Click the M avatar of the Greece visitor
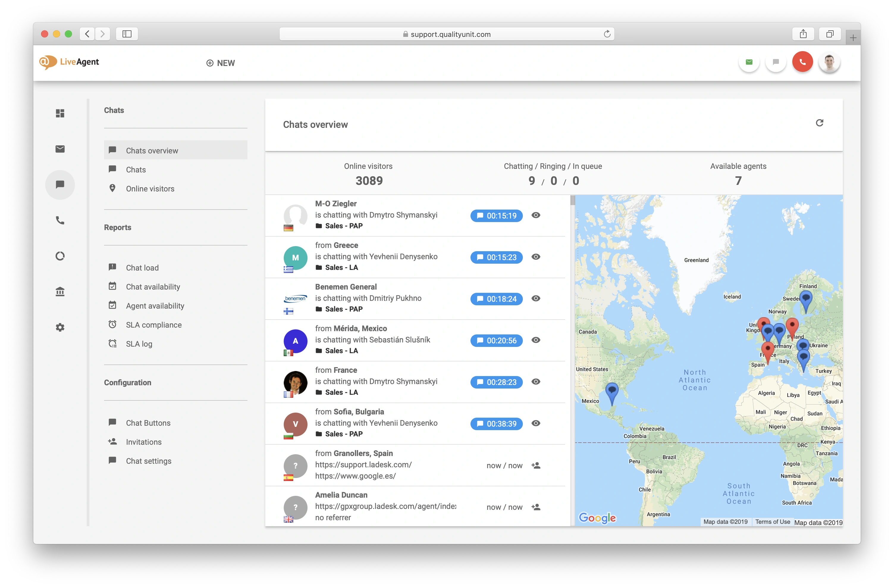 coord(295,257)
